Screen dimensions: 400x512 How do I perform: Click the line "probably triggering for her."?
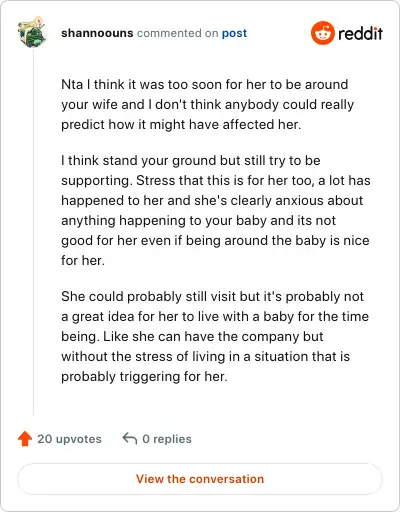pos(144,376)
